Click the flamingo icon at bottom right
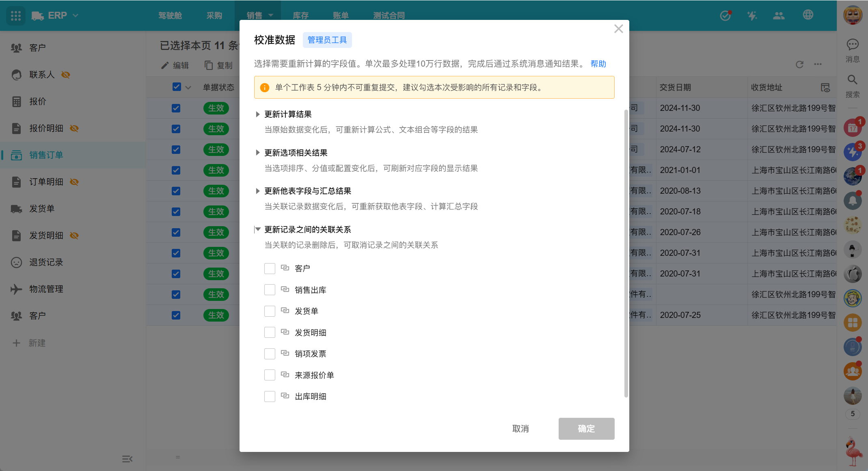 853,451
